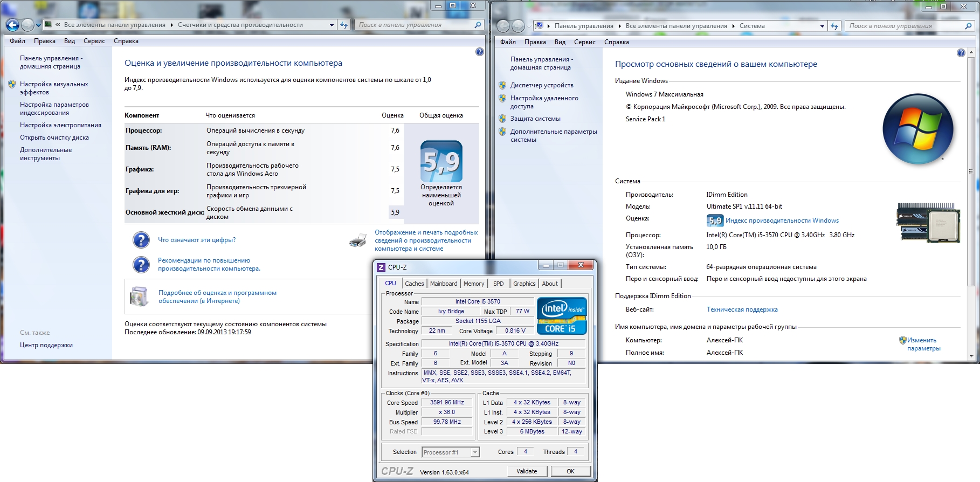Click software box icon beside 'Подробнее об оценках'
980x482 pixels.
point(139,297)
